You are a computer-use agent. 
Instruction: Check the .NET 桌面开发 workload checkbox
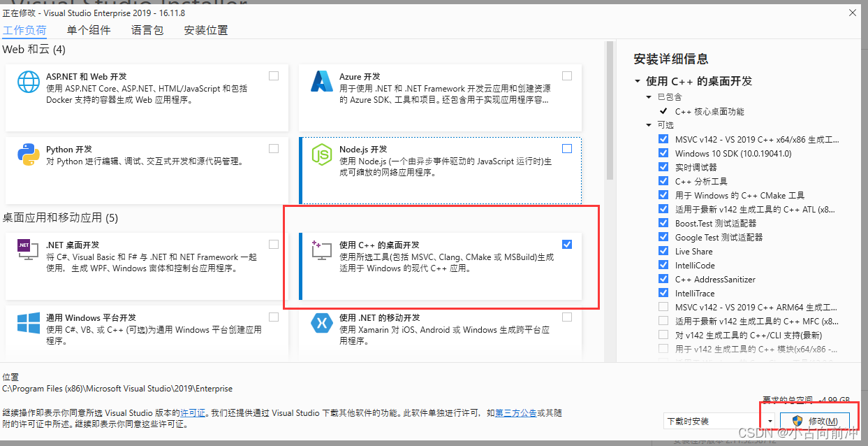[274, 244]
